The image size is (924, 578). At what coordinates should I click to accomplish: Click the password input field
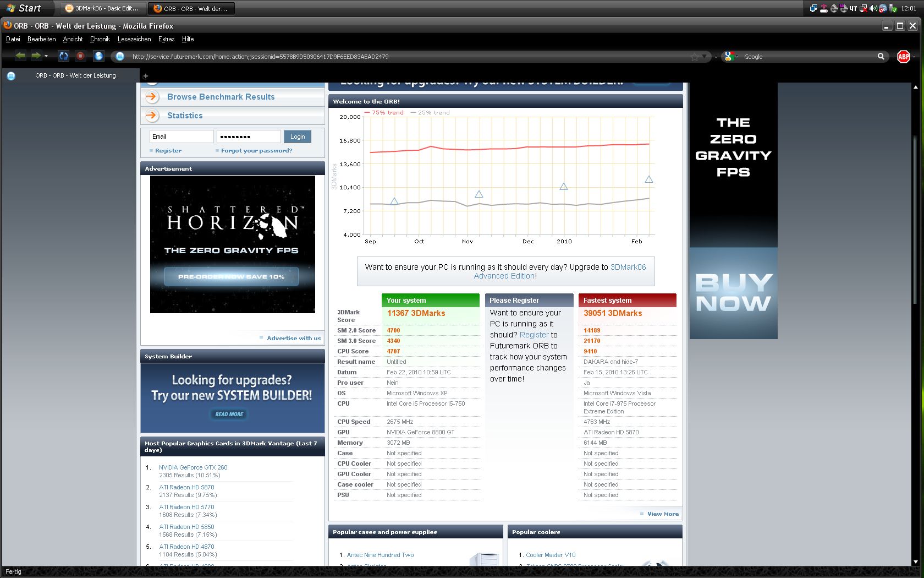pyautogui.click(x=249, y=137)
